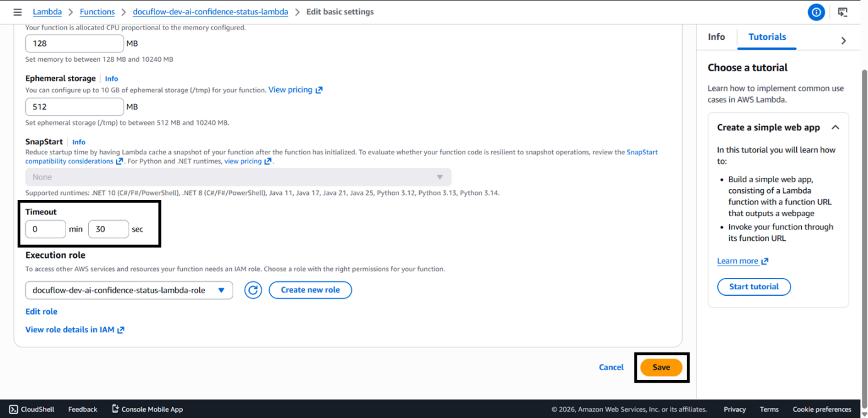Open CloudShell terminal icon
This screenshot has height=418, width=868.
coord(13,409)
